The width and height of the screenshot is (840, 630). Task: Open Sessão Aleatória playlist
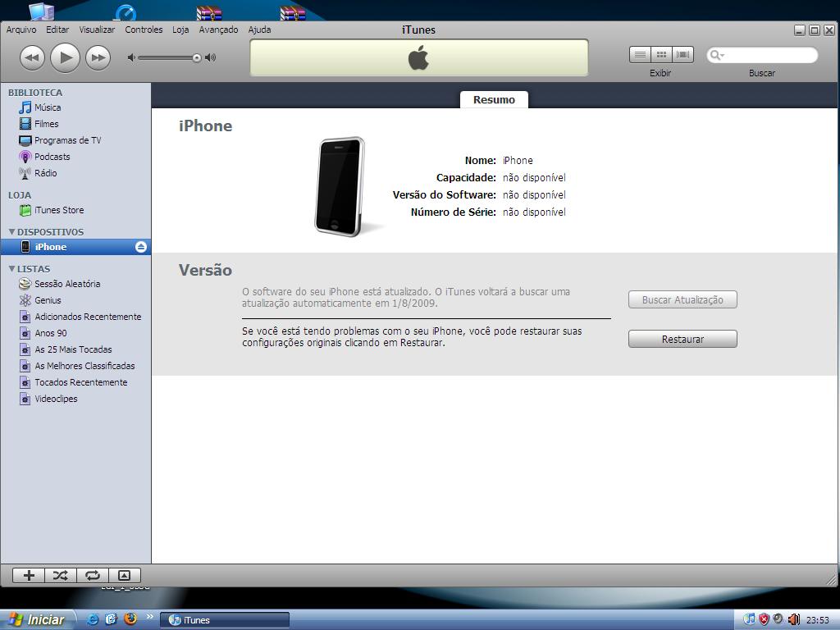pos(75,284)
